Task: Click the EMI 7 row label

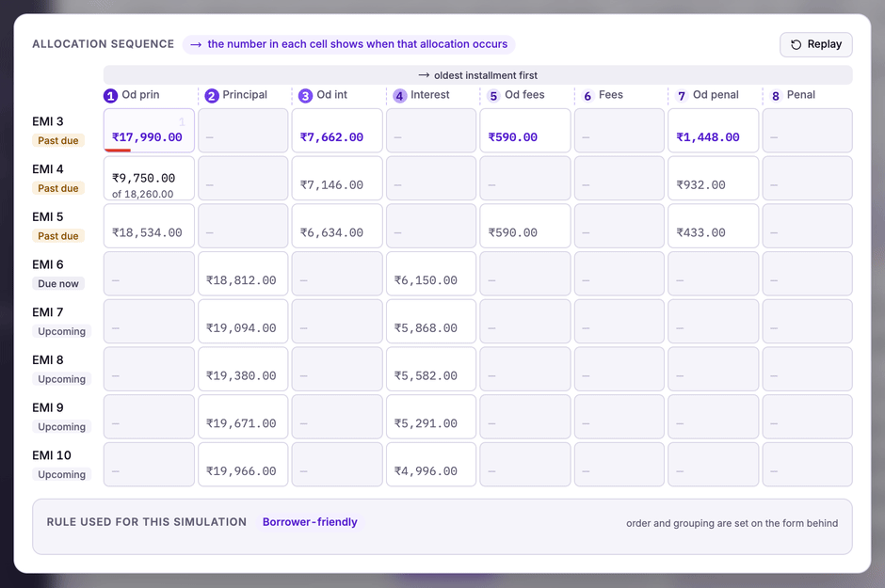Action: tap(48, 312)
